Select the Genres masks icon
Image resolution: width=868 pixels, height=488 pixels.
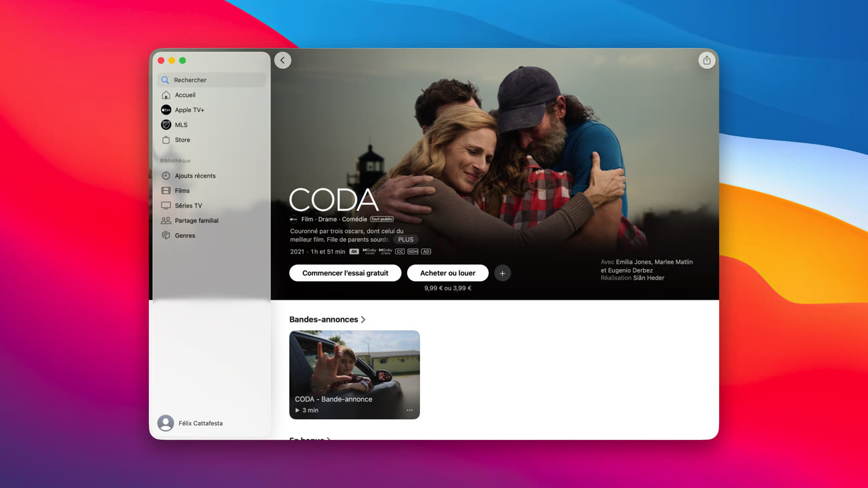pos(166,236)
